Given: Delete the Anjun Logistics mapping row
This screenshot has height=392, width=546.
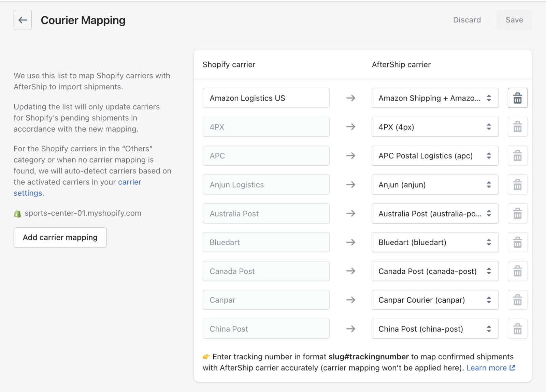Looking at the screenshot, I should [517, 185].
